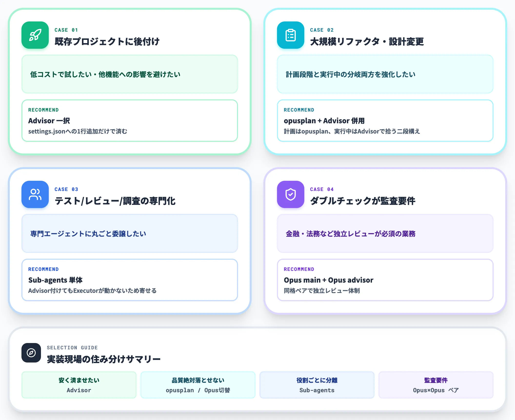Click the text settings.jsonへの1行追加だけで済む
This screenshot has height=420, width=515.
point(78,132)
